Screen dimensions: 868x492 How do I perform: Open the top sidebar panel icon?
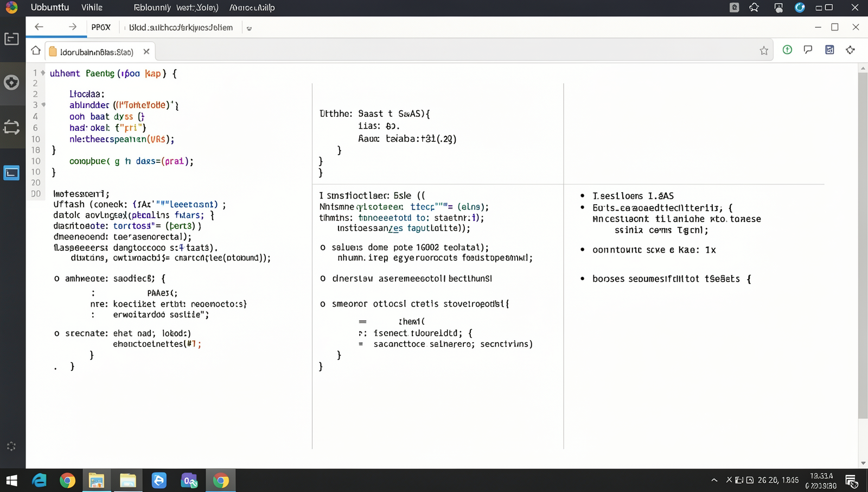11,39
